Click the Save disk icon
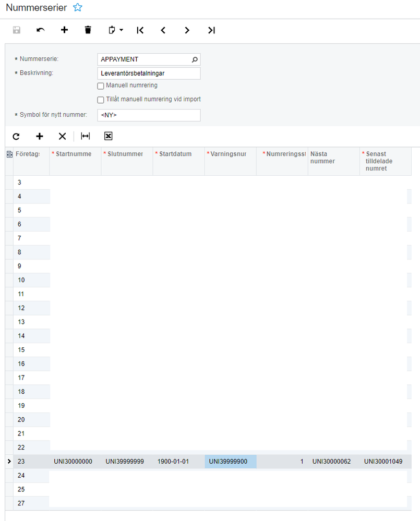 [x=17, y=30]
